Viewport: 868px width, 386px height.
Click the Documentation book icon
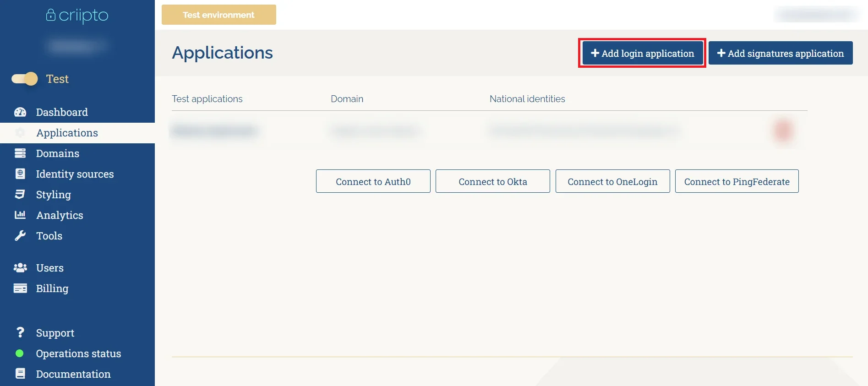(20, 374)
